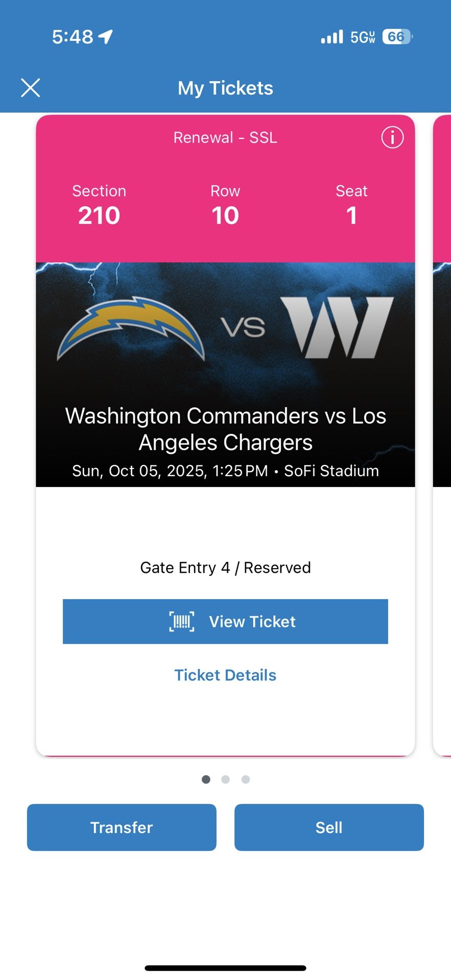Viewport: 451px width, 980px height.
Task: Go to the third ticket page dot
Action: click(x=246, y=779)
